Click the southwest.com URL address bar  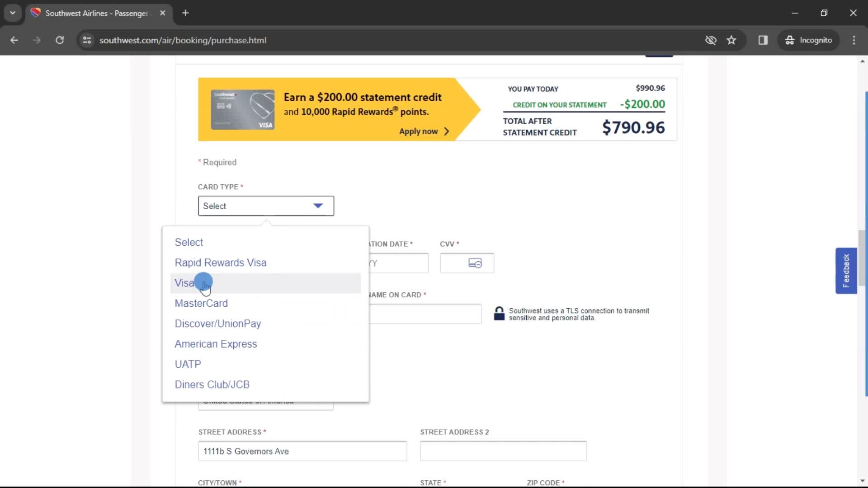coord(183,40)
